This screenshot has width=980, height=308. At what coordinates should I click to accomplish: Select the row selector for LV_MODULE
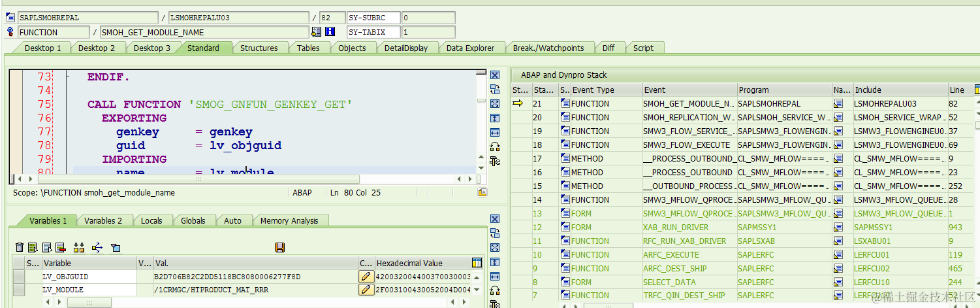point(19,290)
